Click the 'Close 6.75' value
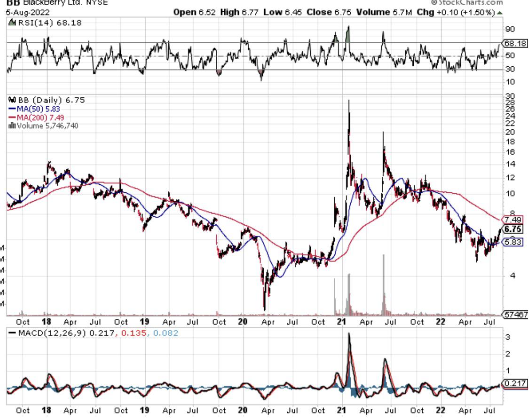The height and width of the screenshot is (420, 529). (x=329, y=12)
